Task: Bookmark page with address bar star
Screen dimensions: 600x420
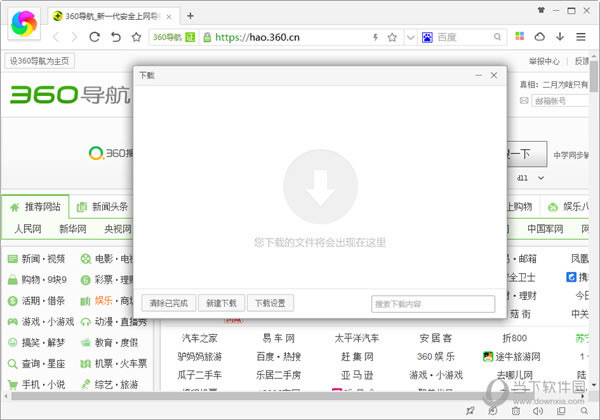Action: pyautogui.click(x=392, y=37)
